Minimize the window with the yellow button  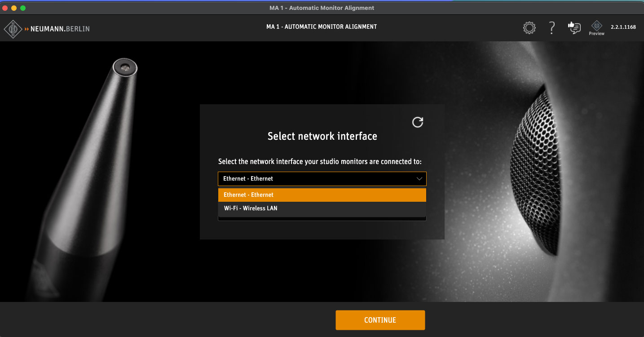point(14,8)
